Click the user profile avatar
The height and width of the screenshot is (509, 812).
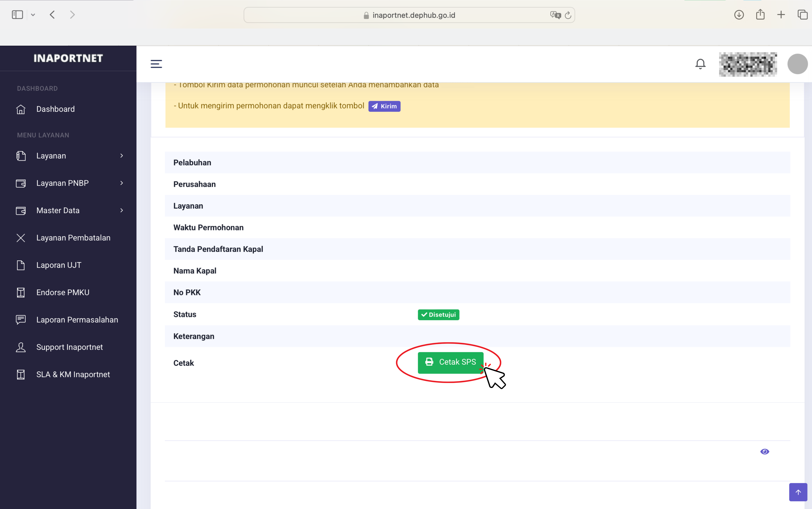click(797, 64)
